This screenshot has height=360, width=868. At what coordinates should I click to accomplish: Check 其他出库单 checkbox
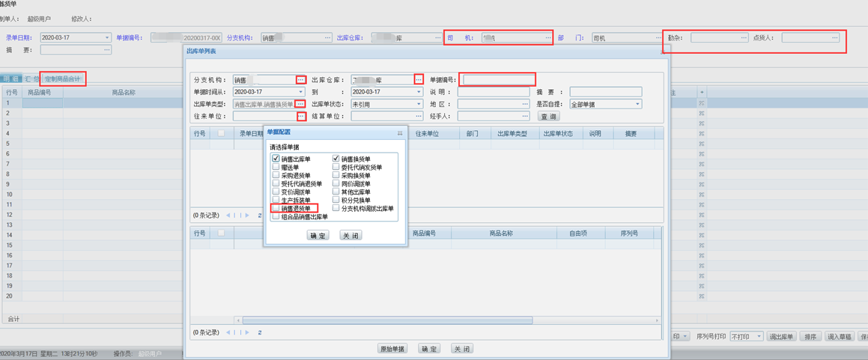coord(336,192)
